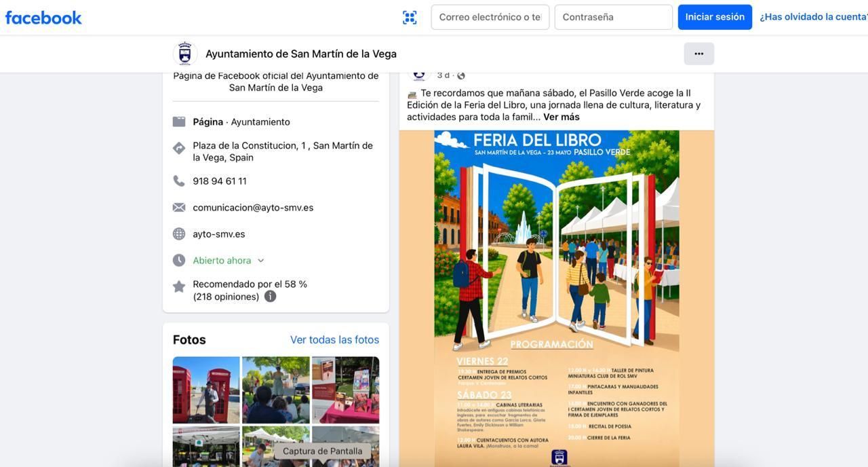Screen dimensions: 868x467
Task: Open the 3 d post timestamp
Action: click(443, 75)
